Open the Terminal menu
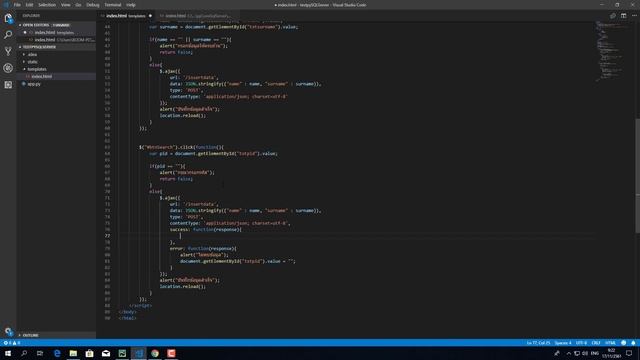640x360 pixels. [113, 5]
